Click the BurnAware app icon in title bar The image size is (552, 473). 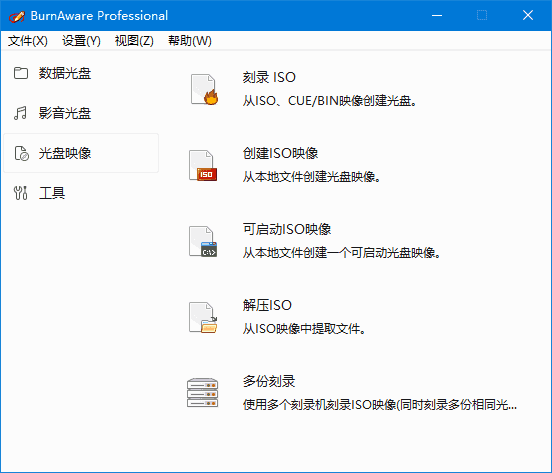(x=17, y=16)
